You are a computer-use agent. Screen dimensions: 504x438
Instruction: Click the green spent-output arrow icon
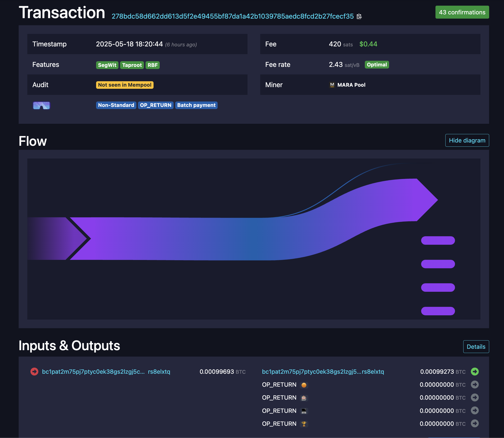[x=475, y=372]
